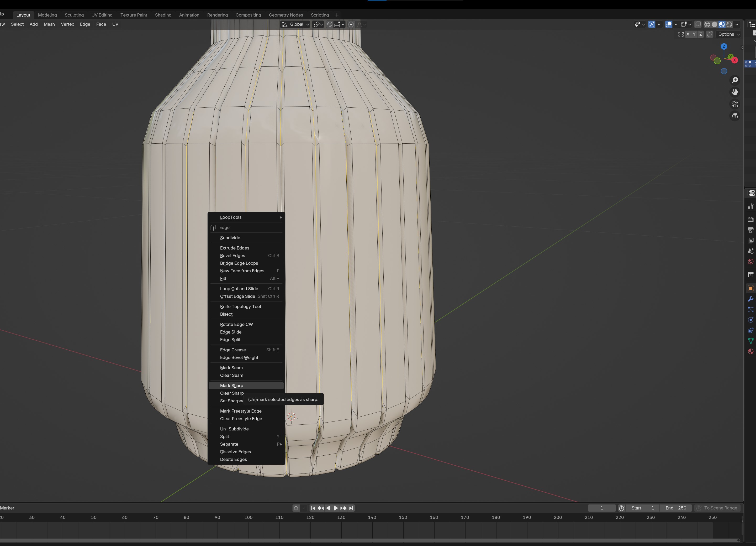Switch perspective/orthographic grid icon
Screen dimensions: 756x546
[735, 116]
